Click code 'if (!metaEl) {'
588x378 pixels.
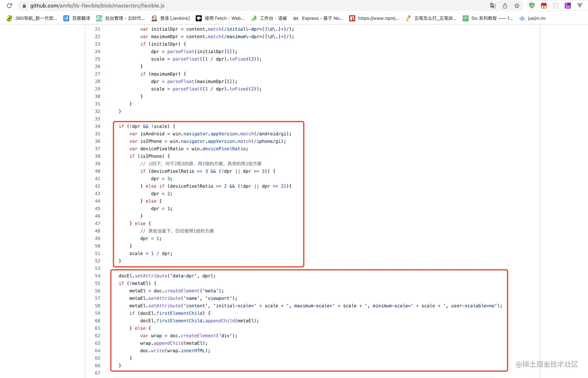click(138, 283)
